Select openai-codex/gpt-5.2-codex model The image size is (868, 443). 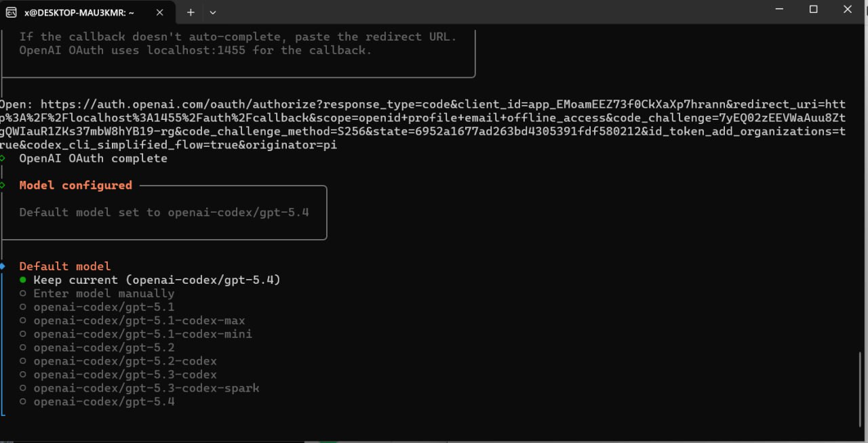coord(125,361)
